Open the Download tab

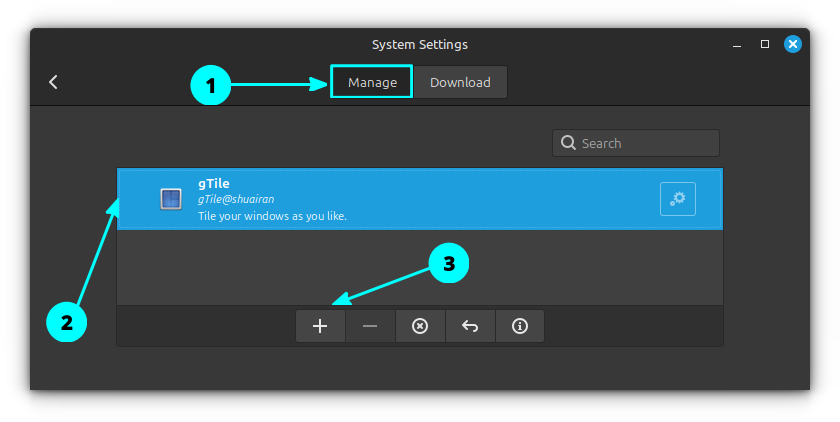point(460,82)
